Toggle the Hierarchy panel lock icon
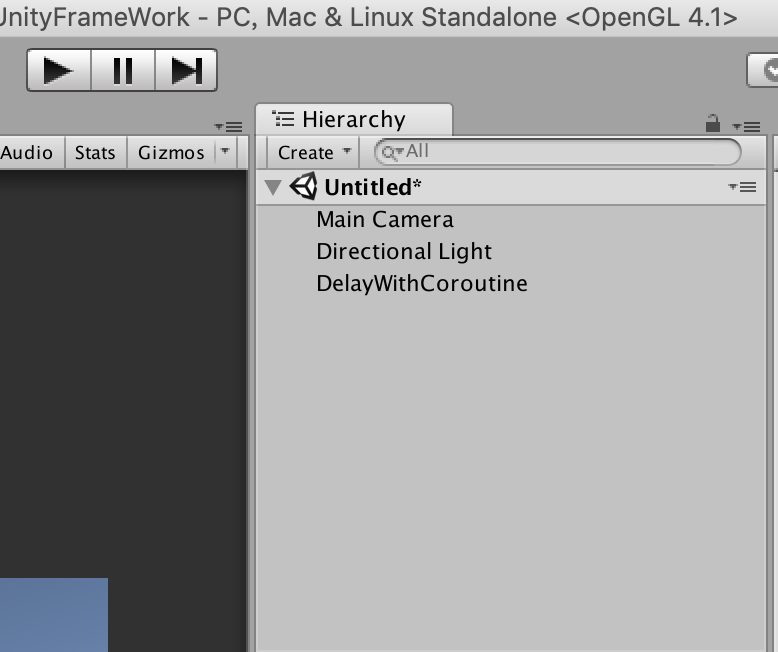Viewport: 778px width, 652px height. 713,123
